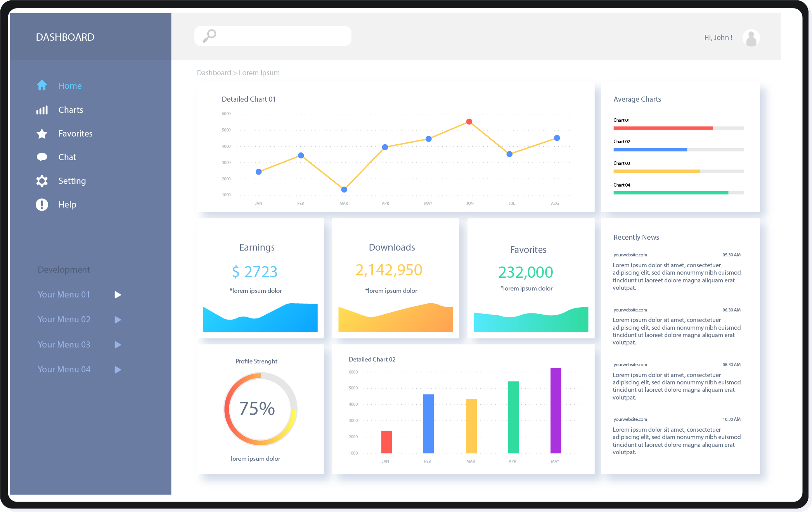Click the DASHBOARD title in sidebar header
The image size is (812, 512).
click(65, 37)
